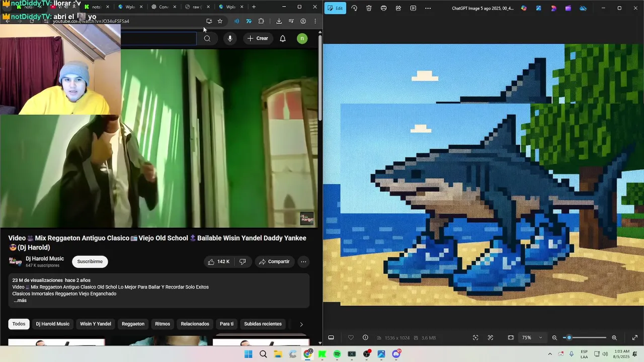Open the Dj Harold Music channel name
The image size is (644, 362).
[45, 258]
